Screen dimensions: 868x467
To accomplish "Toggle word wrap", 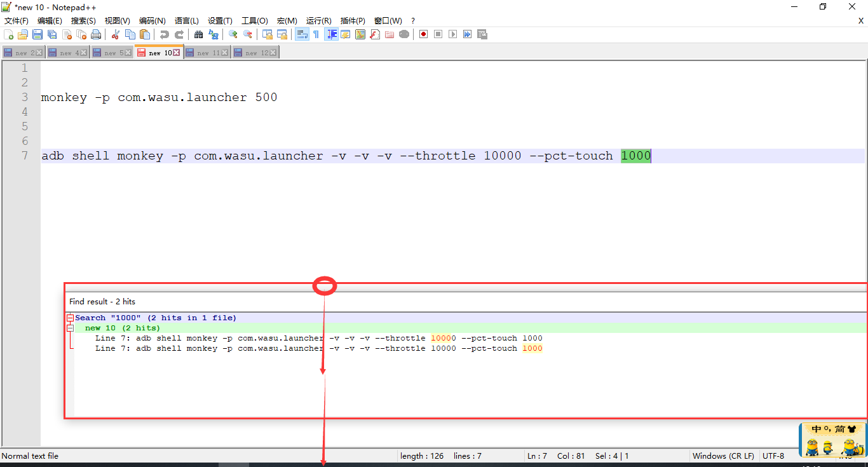I will pos(301,34).
